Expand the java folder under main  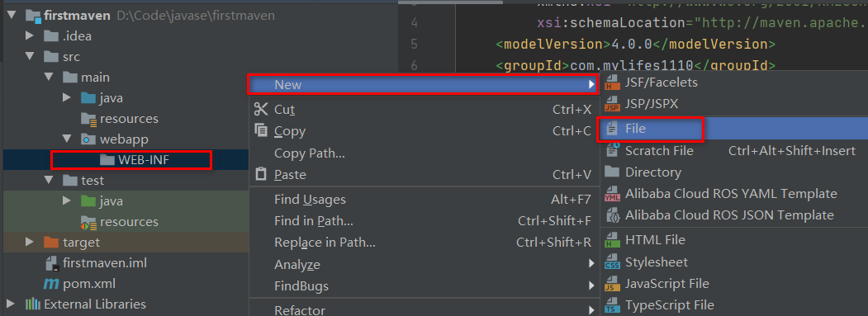click(x=67, y=98)
